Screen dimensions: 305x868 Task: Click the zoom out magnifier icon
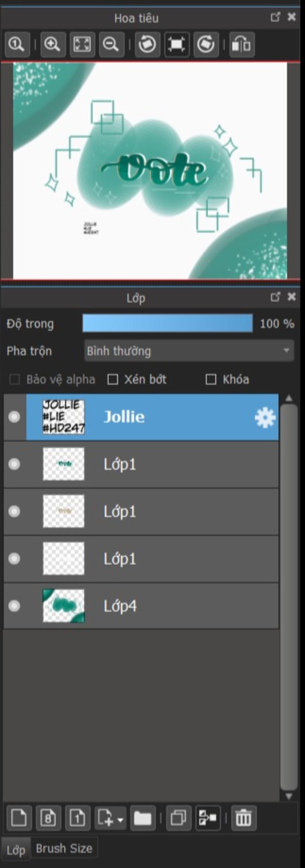111,44
